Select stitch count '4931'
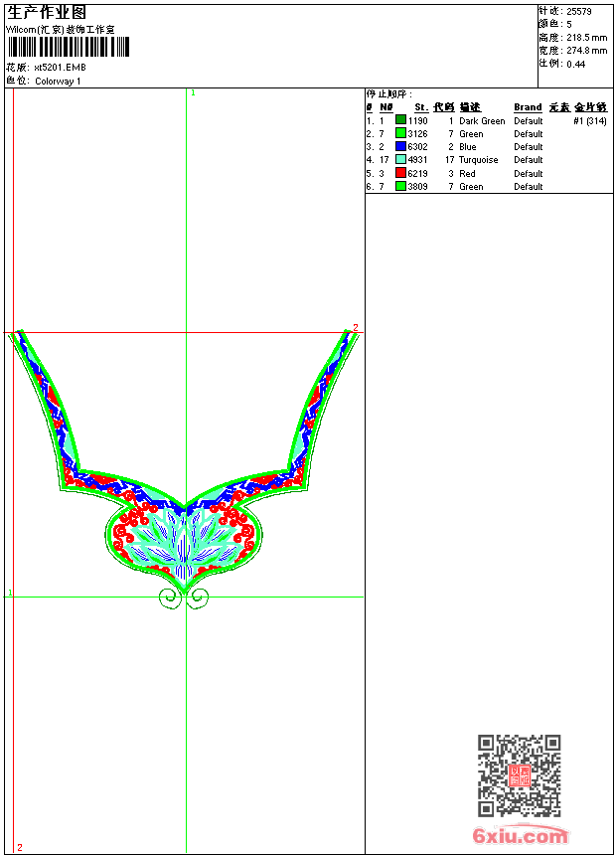 point(417,160)
